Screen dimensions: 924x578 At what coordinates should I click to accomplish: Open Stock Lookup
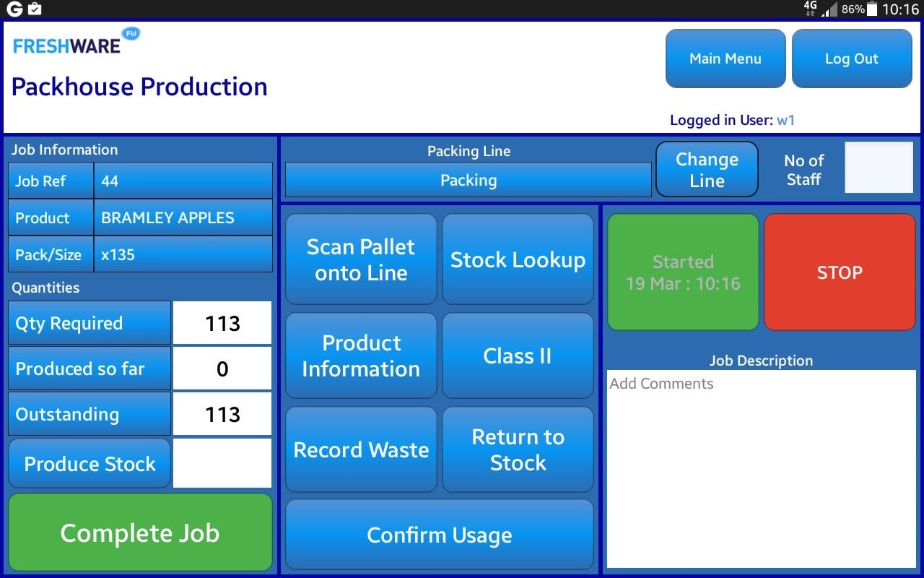(x=518, y=259)
